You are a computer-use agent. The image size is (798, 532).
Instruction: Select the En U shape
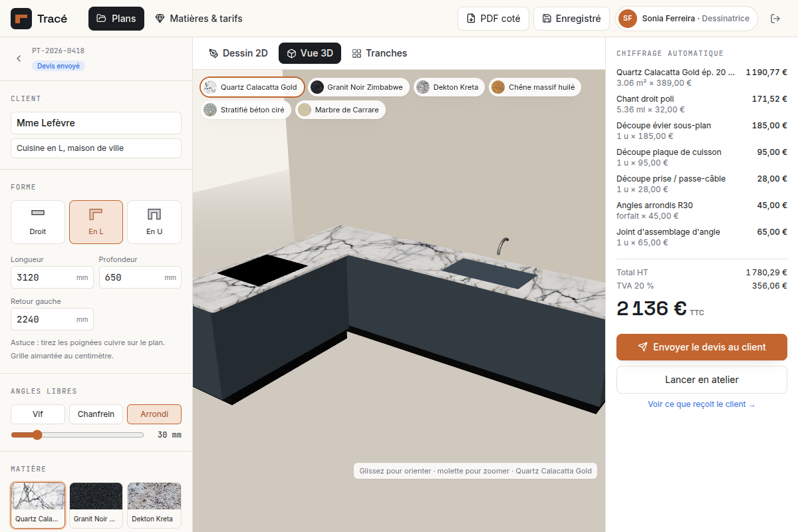tap(154, 222)
